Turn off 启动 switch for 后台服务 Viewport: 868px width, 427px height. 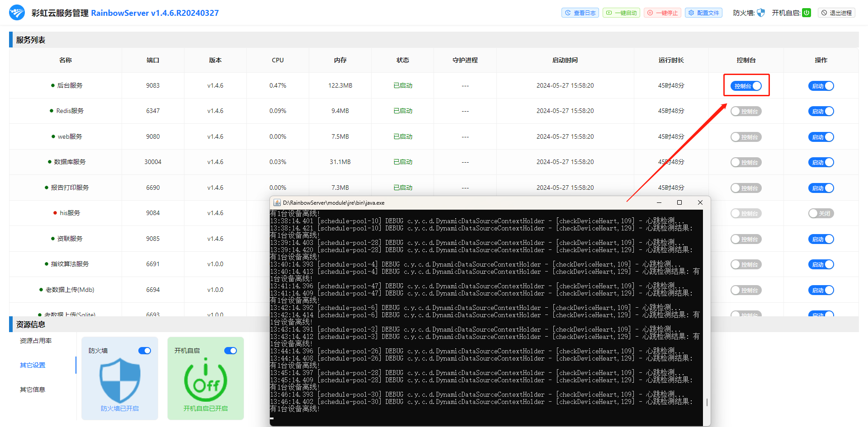[x=821, y=86]
